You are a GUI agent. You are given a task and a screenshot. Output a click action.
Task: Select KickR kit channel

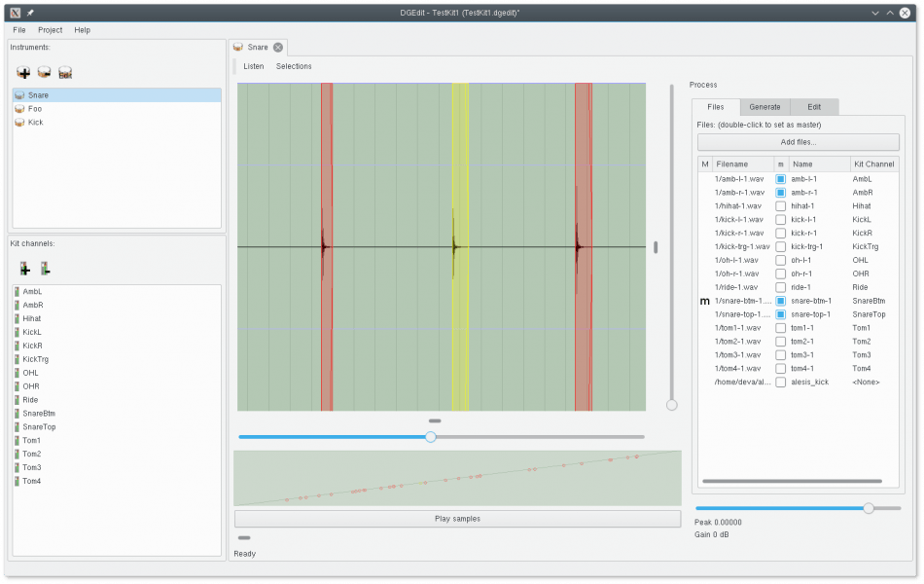coord(117,346)
